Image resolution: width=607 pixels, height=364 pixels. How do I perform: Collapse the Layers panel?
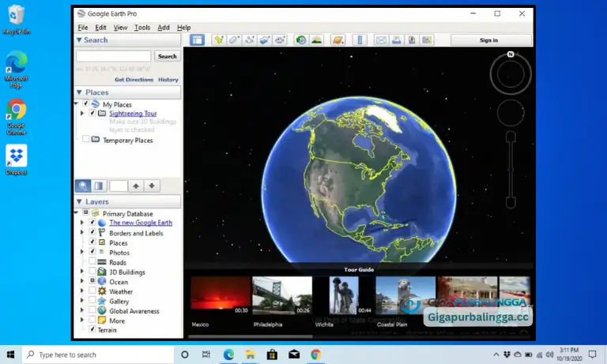click(x=79, y=201)
